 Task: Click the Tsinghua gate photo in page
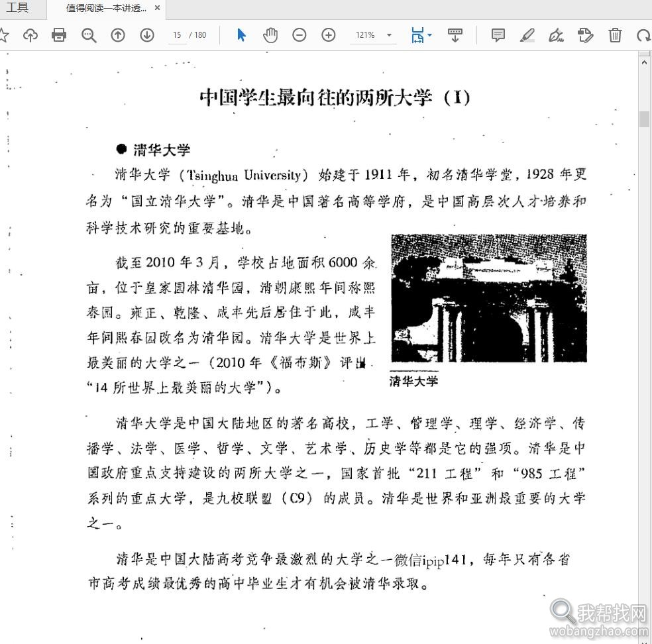point(488,297)
